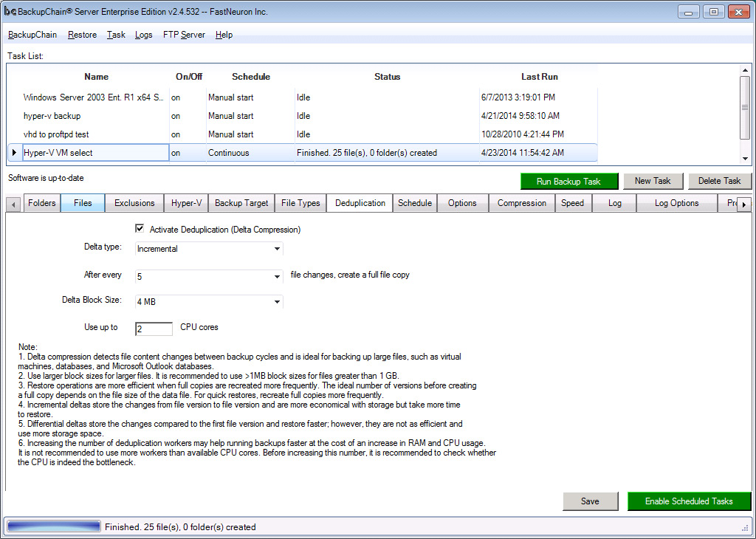This screenshot has width=756, height=539.
Task: Click the New Task button
Action: [x=653, y=181]
